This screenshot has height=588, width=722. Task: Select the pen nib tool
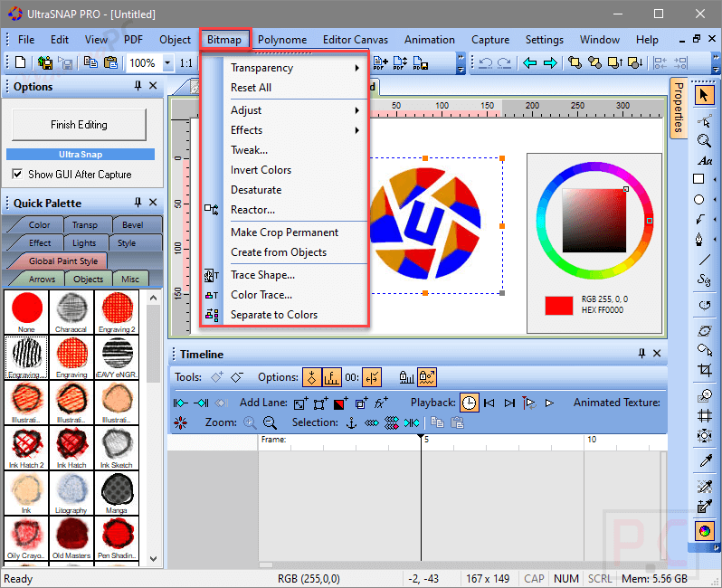(x=699, y=240)
